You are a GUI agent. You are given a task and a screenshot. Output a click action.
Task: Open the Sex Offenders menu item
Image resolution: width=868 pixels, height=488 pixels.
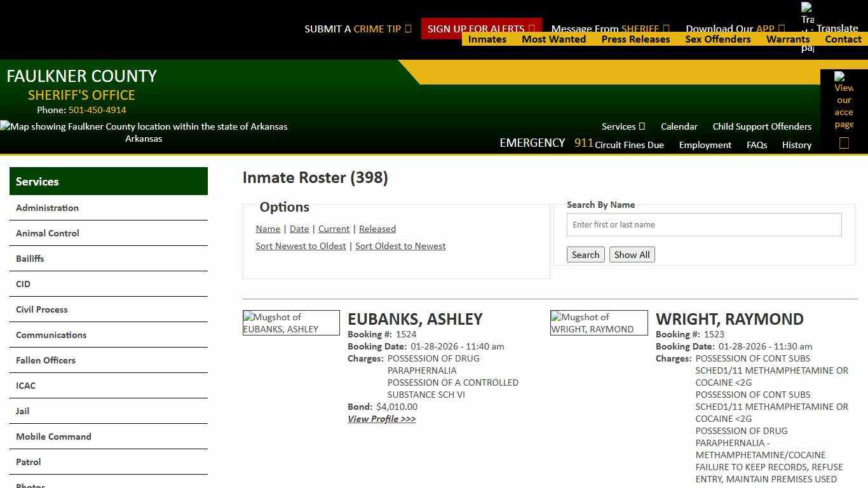pos(718,39)
